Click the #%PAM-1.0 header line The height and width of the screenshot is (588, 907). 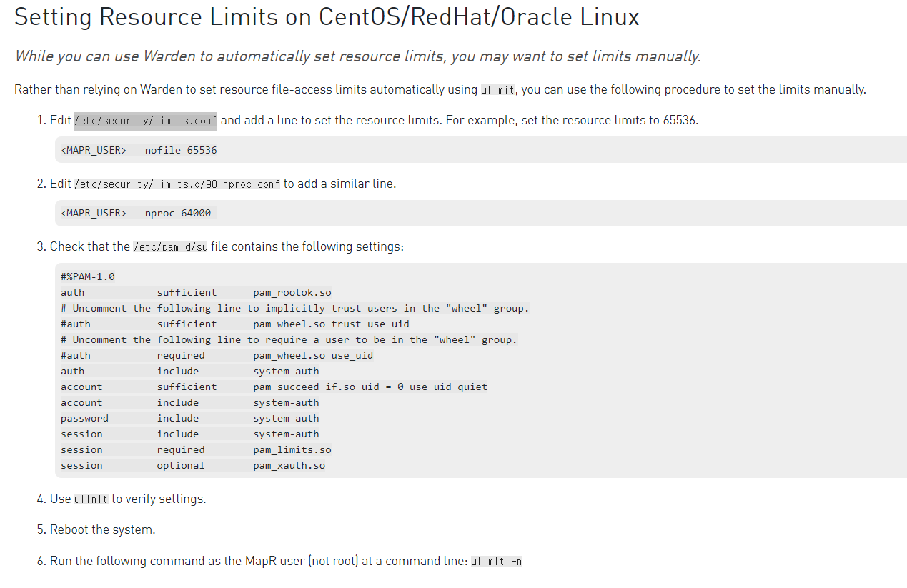[x=88, y=276]
